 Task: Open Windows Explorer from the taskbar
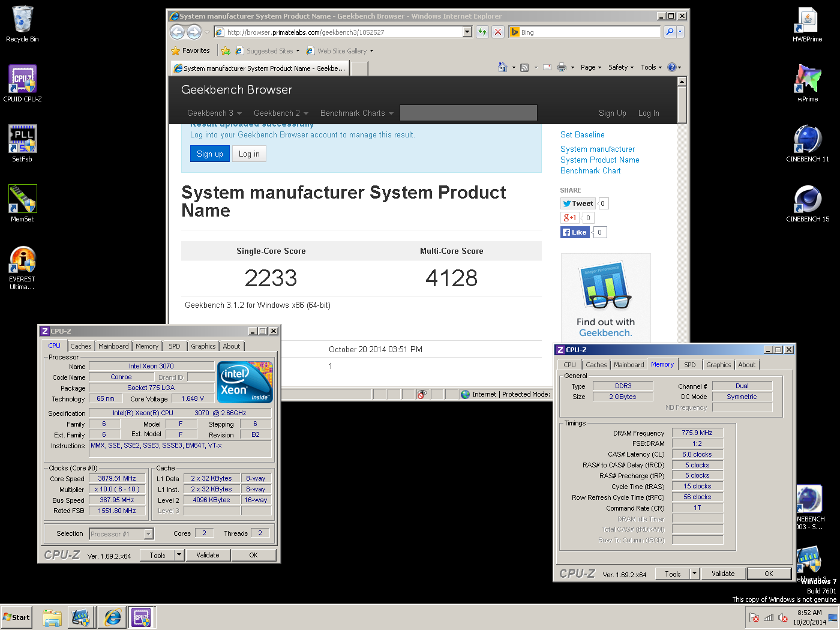[x=52, y=617]
